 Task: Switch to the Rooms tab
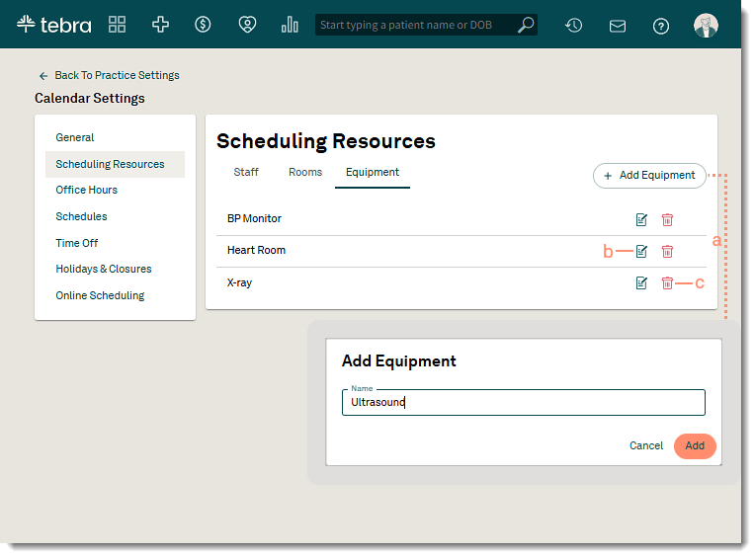pyautogui.click(x=305, y=172)
